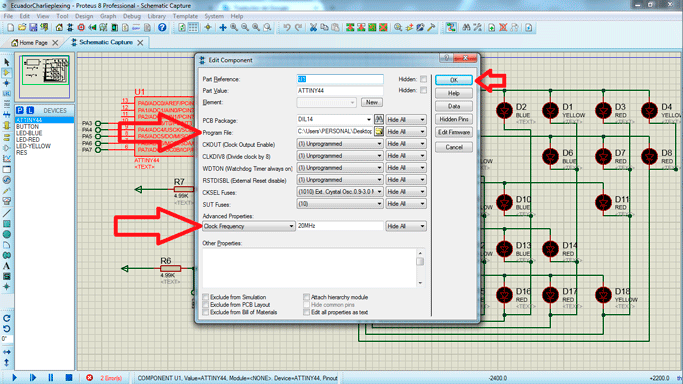Click the Hidden Pins button
Image resolution: width=683 pixels, height=384 pixels.
pos(453,119)
